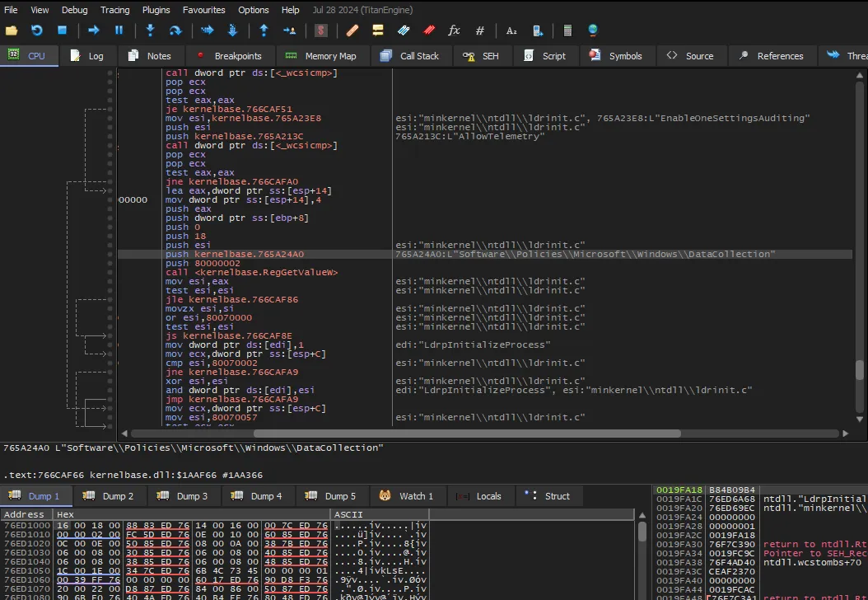
Task: Select the Dump 3 tab
Action: pos(184,496)
